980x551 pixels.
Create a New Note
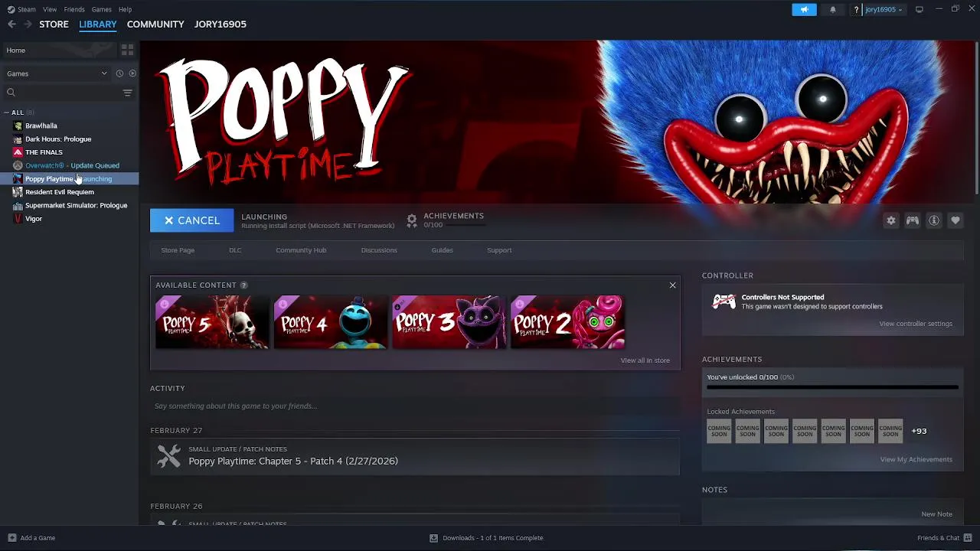tap(936, 514)
